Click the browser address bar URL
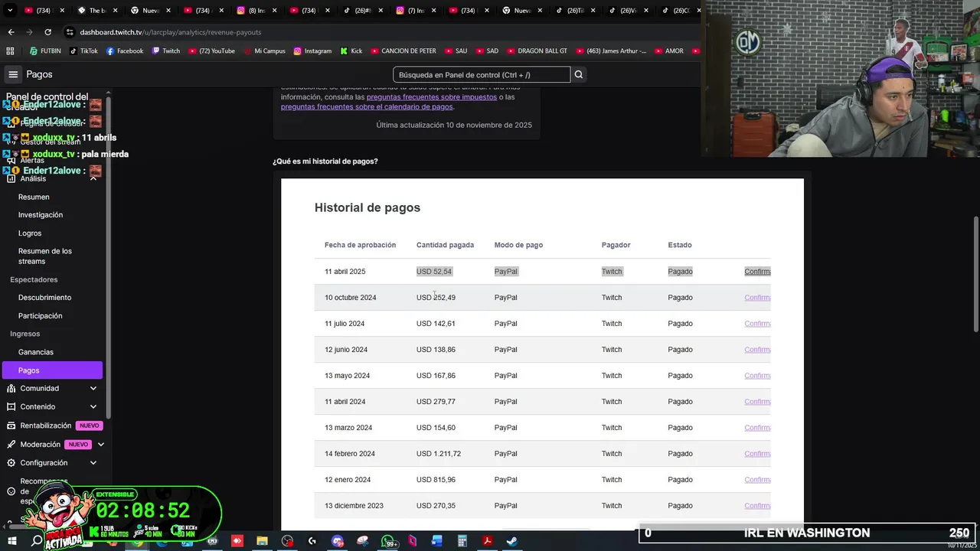Image resolution: width=980 pixels, height=551 pixels. click(171, 32)
